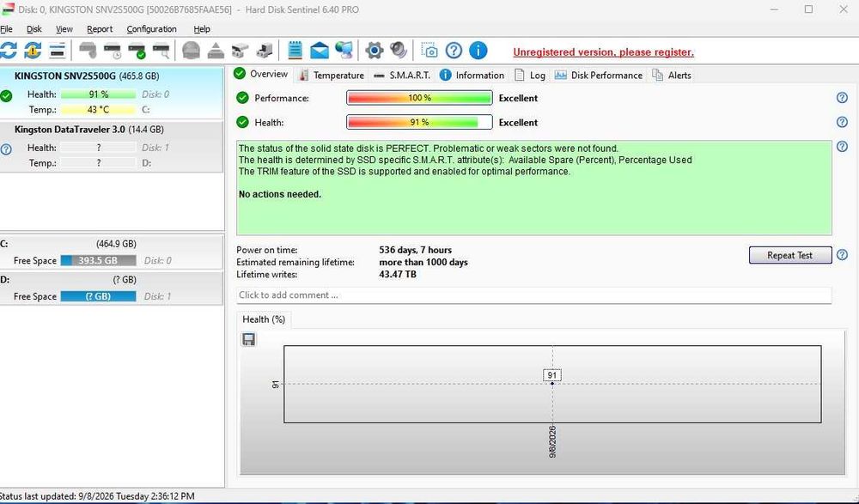859x504 pixels.
Task: Click the refresh with warning icon
Action: (33, 51)
